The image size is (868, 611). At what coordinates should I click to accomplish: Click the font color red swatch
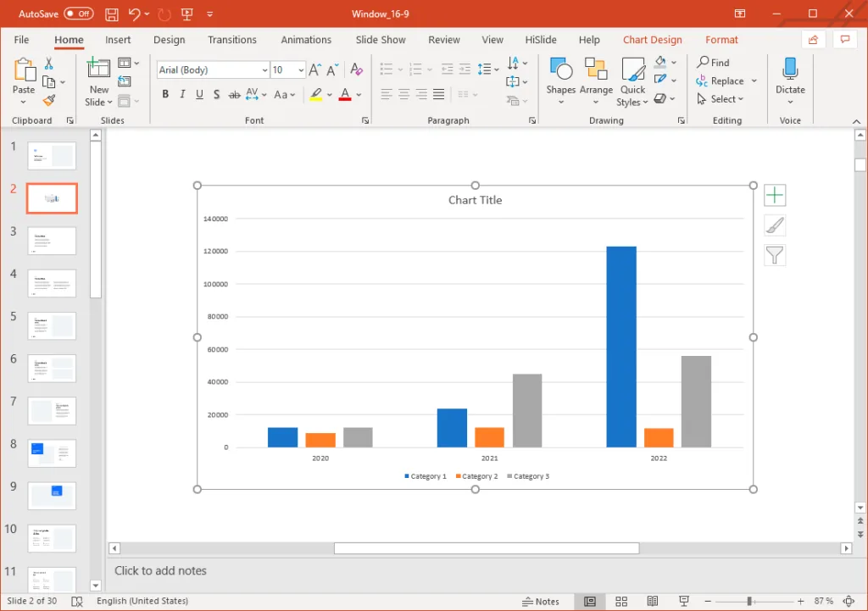pos(345,100)
